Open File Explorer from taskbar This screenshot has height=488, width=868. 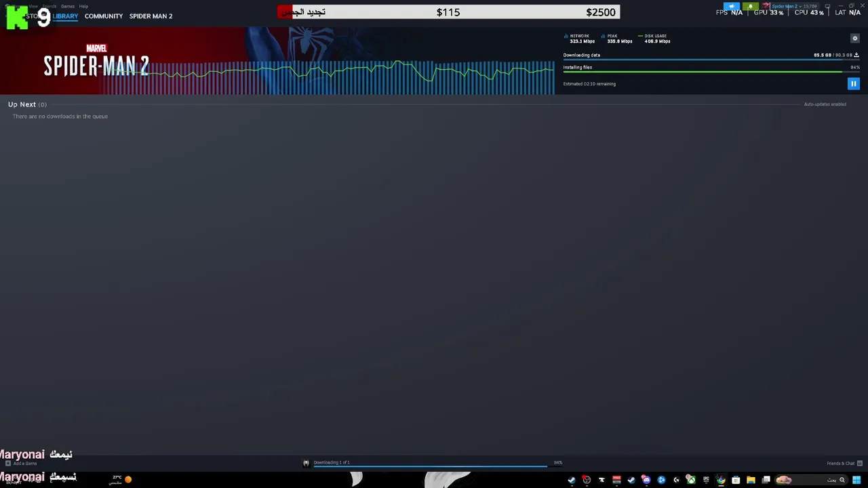point(751,480)
